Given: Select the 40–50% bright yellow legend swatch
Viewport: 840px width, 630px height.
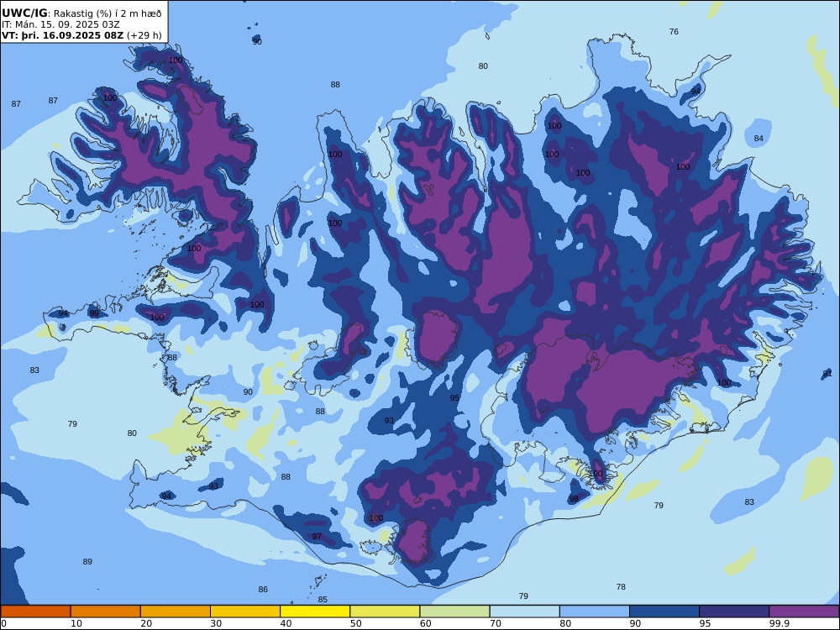Looking at the screenshot, I should [x=315, y=612].
